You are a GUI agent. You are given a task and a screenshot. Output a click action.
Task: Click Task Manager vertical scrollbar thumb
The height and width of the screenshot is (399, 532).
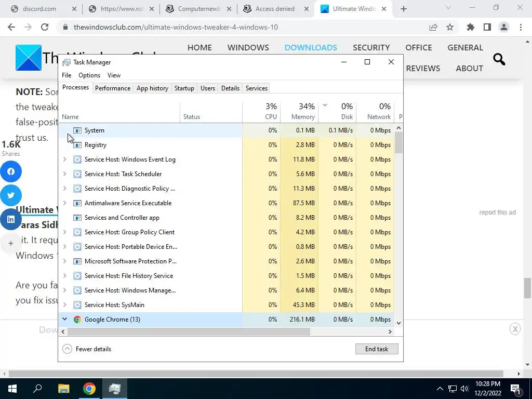coord(398,143)
